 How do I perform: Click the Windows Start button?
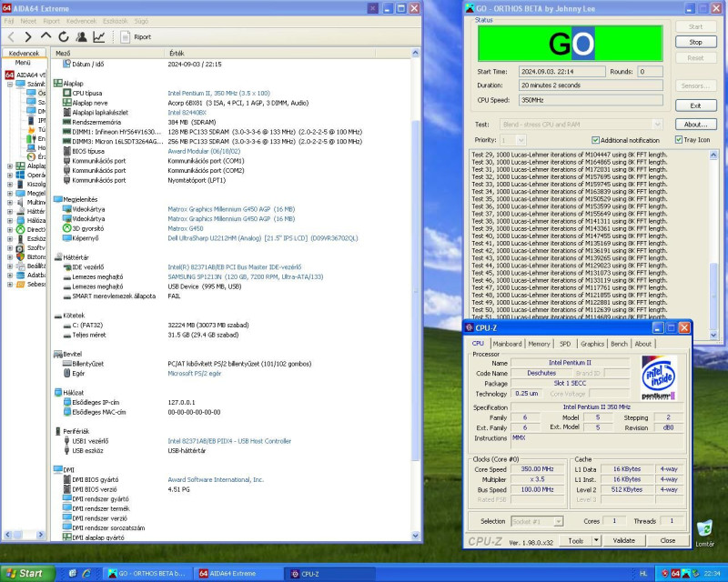tap(25, 573)
